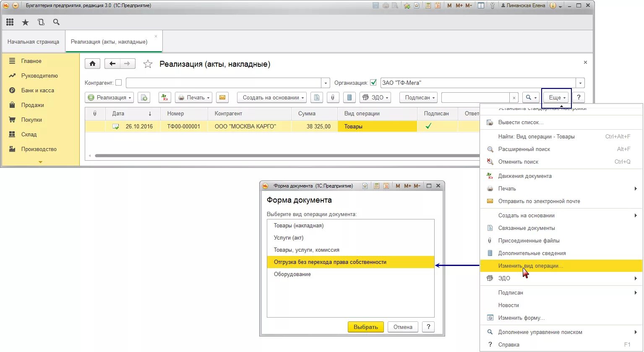644x352 pixels.
Task: Open the info icon near user name
Action: tap(553, 5)
